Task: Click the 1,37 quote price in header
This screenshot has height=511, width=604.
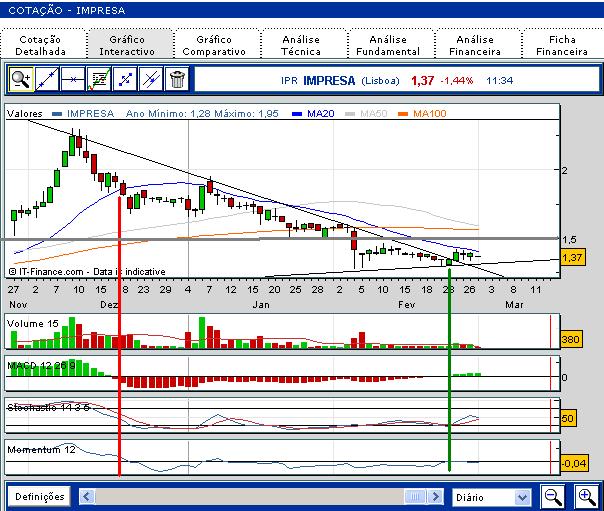Action: point(423,80)
